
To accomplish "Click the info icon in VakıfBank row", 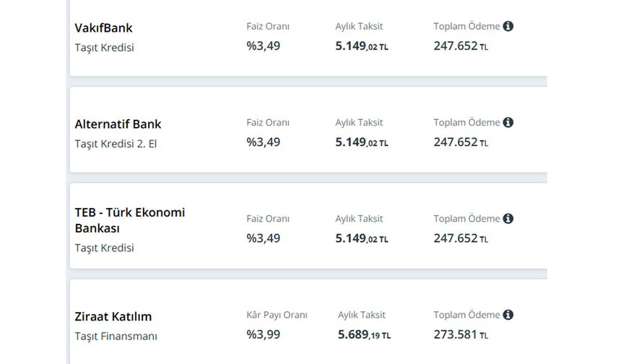I will 508,27.
